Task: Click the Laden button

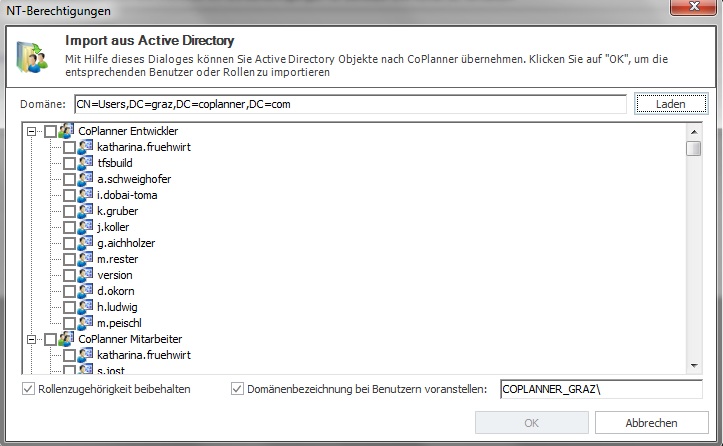Action: point(671,104)
